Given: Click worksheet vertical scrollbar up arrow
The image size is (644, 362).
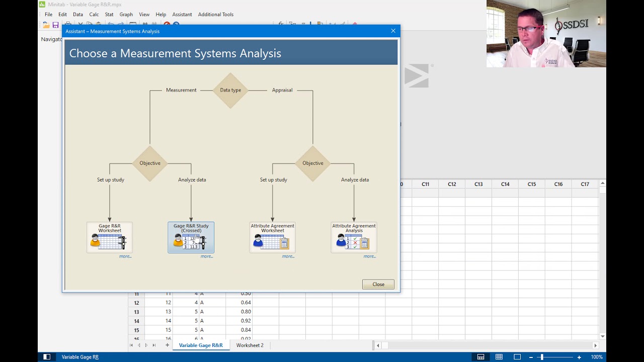Looking at the screenshot, I should pos(602,184).
